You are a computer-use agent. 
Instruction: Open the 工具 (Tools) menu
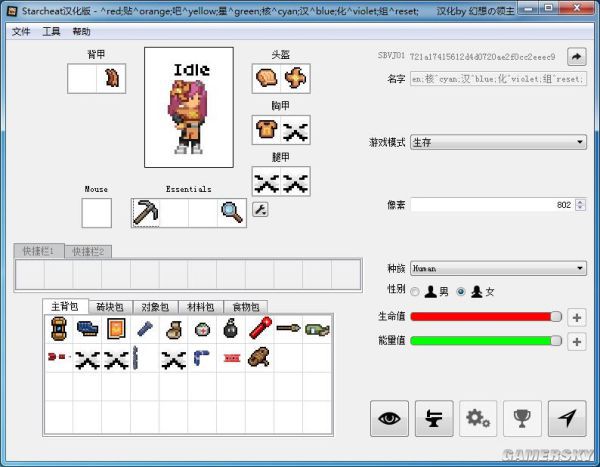pos(51,31)
